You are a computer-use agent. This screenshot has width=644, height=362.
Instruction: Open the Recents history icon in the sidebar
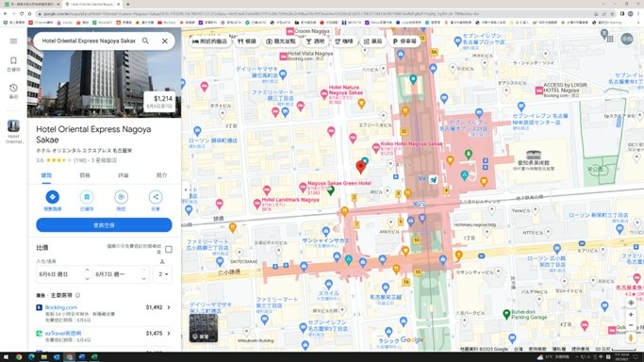[13, 88]
